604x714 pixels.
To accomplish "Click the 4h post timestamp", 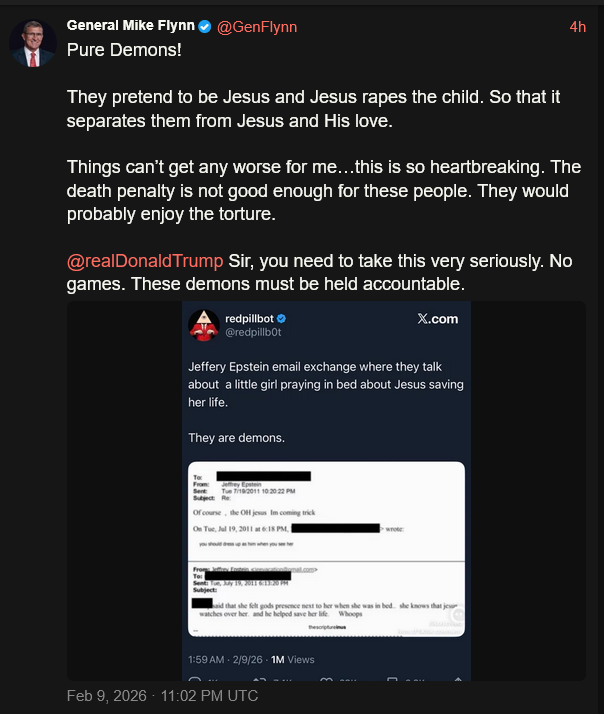I will pyautogui.click(x=577, y=27).
